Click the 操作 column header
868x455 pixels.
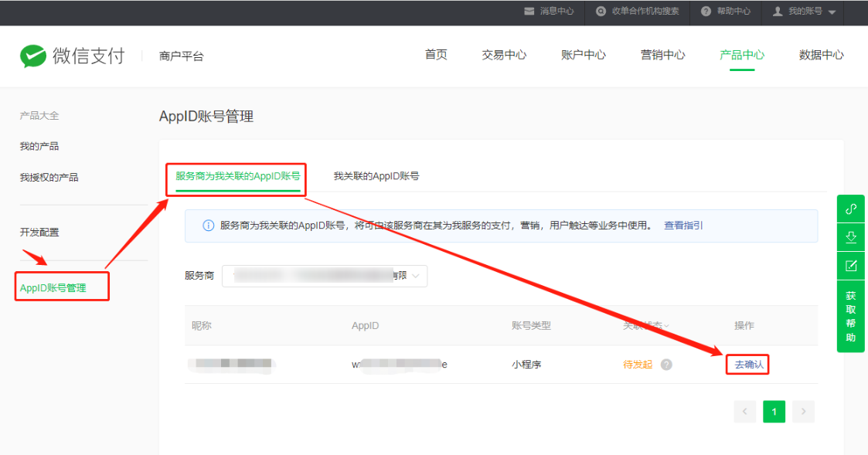pos(744,325)
